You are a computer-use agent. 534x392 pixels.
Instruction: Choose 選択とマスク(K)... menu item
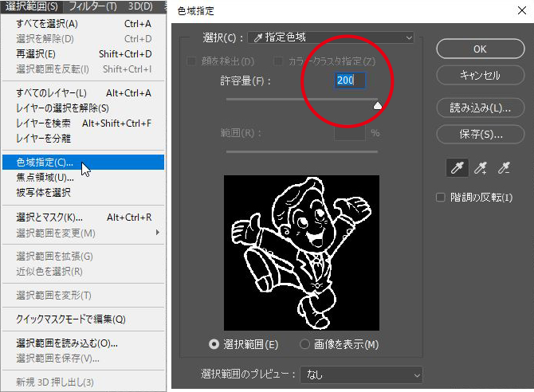[x=84, y=218]
